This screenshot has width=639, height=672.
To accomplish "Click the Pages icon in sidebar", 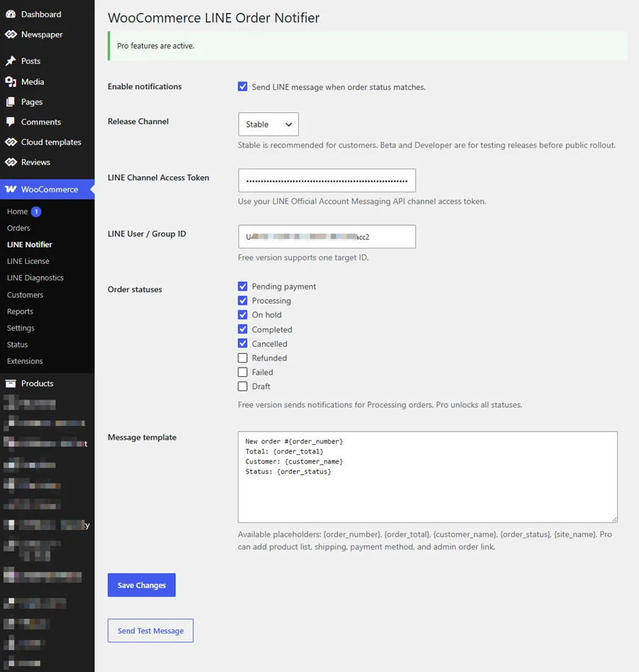I will (x=11, y=101).
